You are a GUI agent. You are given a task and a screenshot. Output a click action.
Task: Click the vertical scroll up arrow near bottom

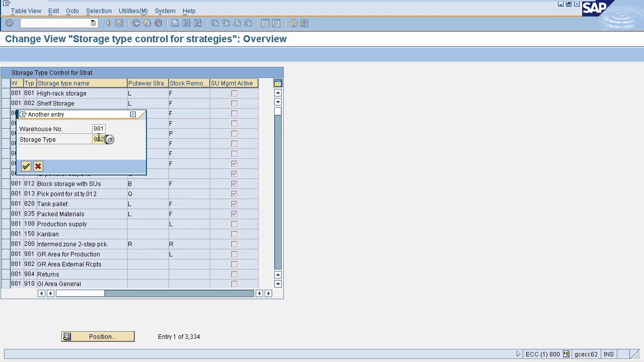[278, 275]
